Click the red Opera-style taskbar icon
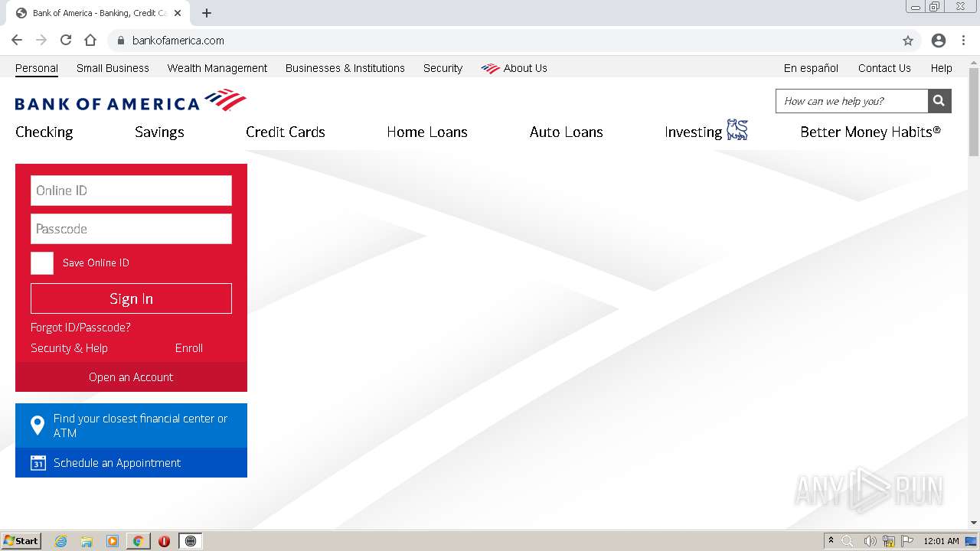 164,541
